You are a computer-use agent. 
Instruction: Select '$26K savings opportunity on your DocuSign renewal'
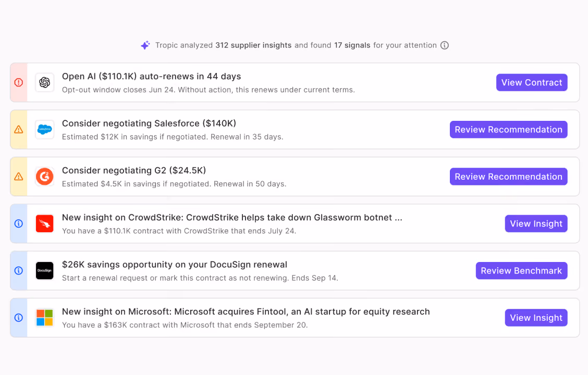[175, 265]
